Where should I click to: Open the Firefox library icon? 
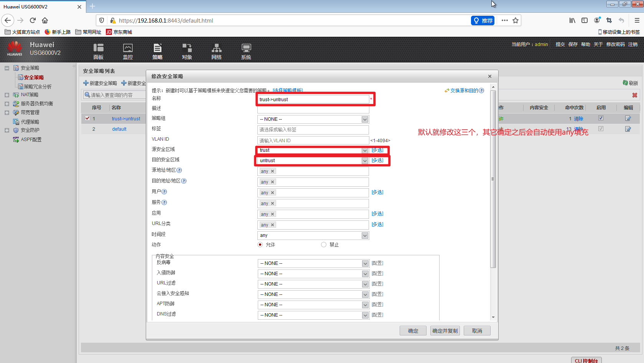click(x=572, y=20)
